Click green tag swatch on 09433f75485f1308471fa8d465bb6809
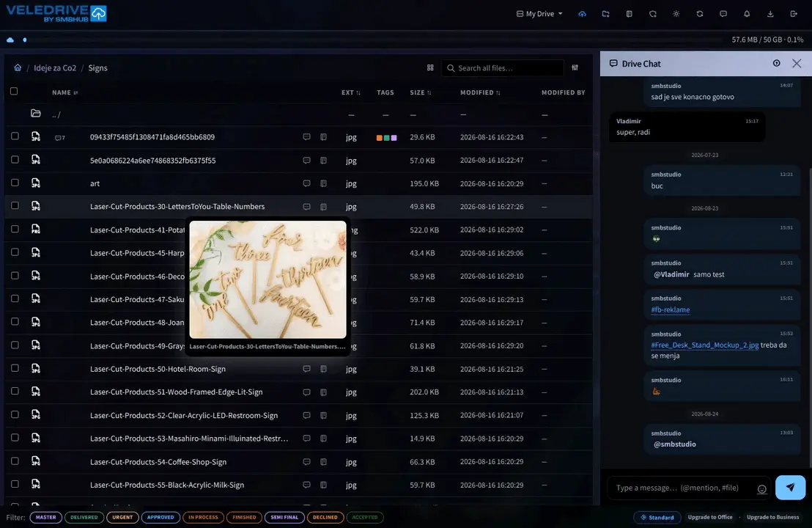Screen dimensions: 812x528 click(386, 138)
